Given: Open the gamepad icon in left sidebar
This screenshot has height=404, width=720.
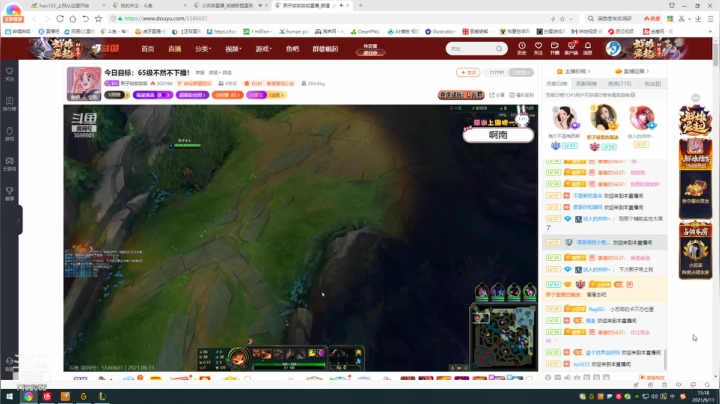Looking at the screenshot, I should [10, 163].
